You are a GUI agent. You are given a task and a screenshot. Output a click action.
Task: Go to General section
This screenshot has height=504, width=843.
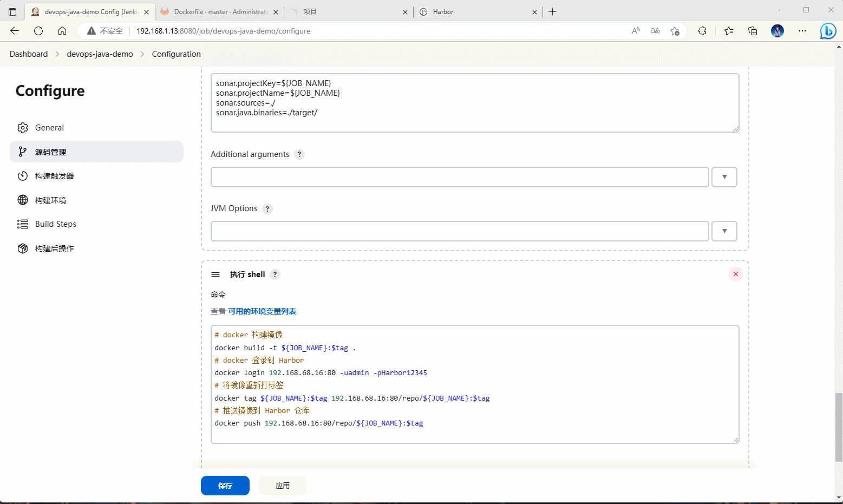click(x=96, y=128)
